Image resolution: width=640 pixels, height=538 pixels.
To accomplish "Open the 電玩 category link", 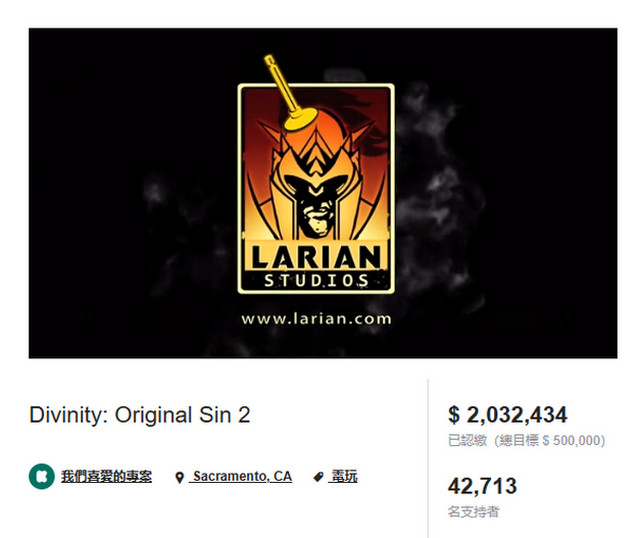I will [x=343, y=476].
